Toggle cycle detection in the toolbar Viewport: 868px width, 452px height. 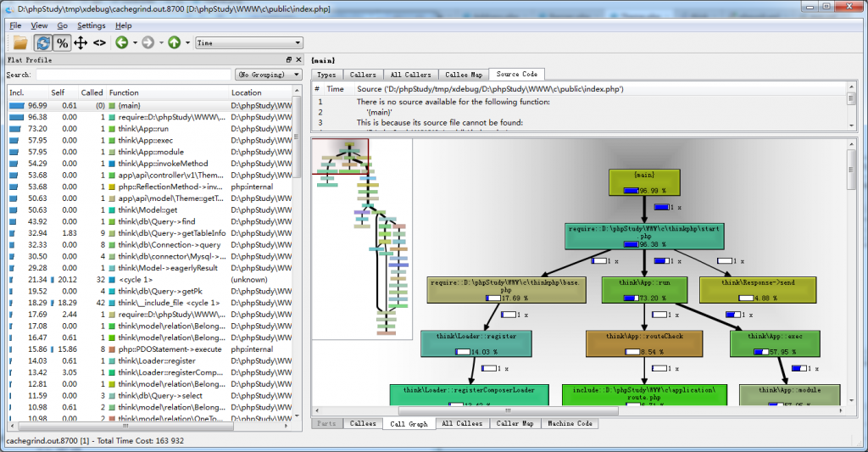click(x=42, y=42)
